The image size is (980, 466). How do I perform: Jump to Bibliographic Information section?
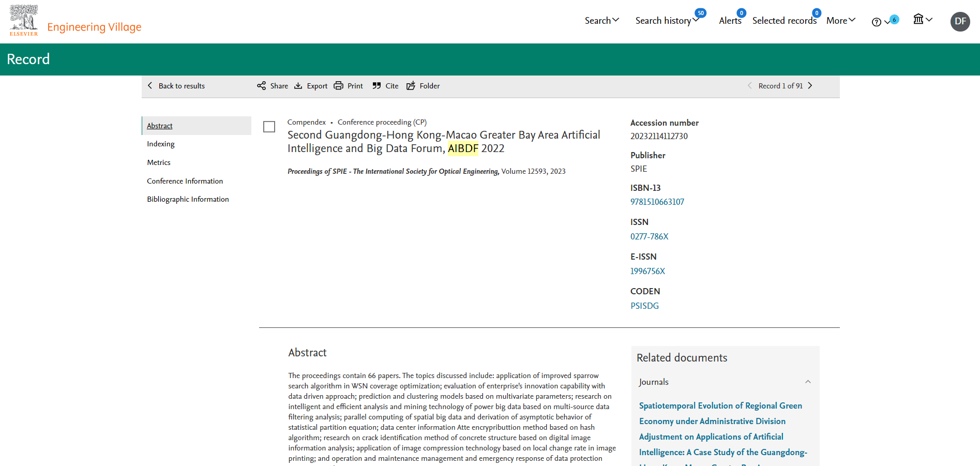click(188, 199)
